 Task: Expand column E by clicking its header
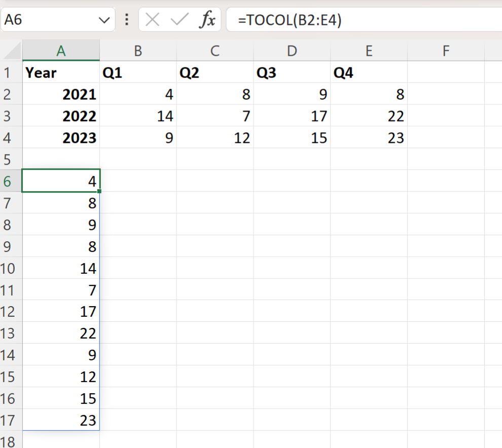[369, 51]
